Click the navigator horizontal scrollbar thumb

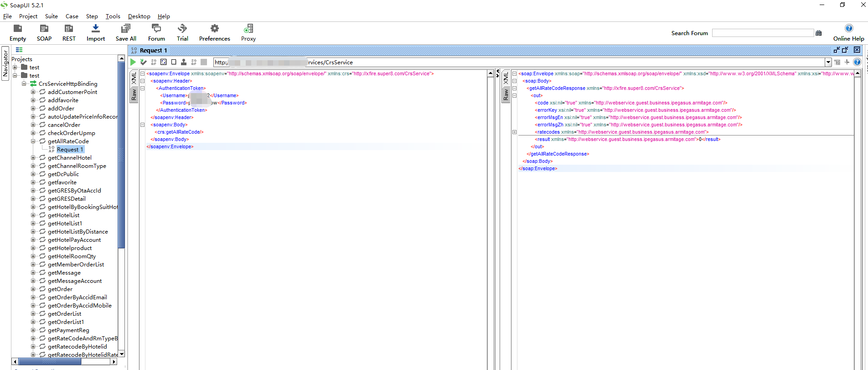coord(49,361)
